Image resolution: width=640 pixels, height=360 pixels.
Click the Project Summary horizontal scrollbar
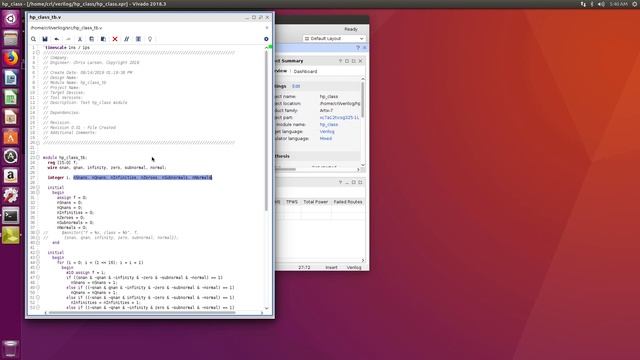point(286,169)
